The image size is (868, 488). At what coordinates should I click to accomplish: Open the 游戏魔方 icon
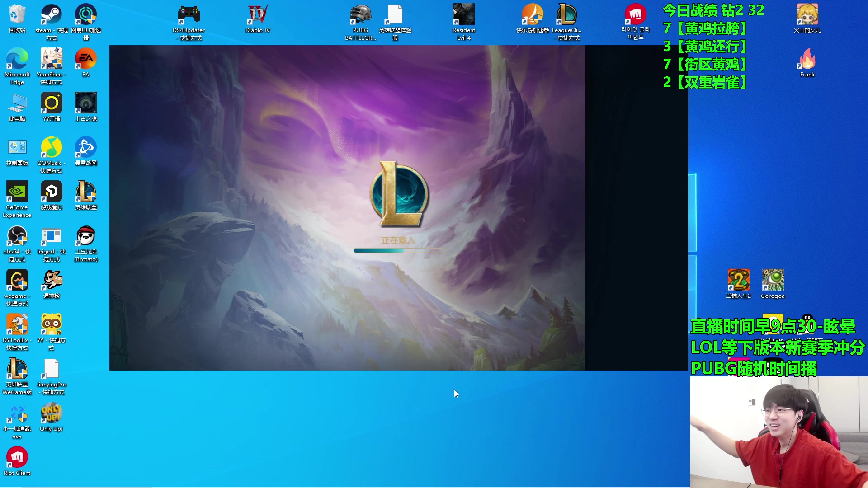tap(52, 195)
